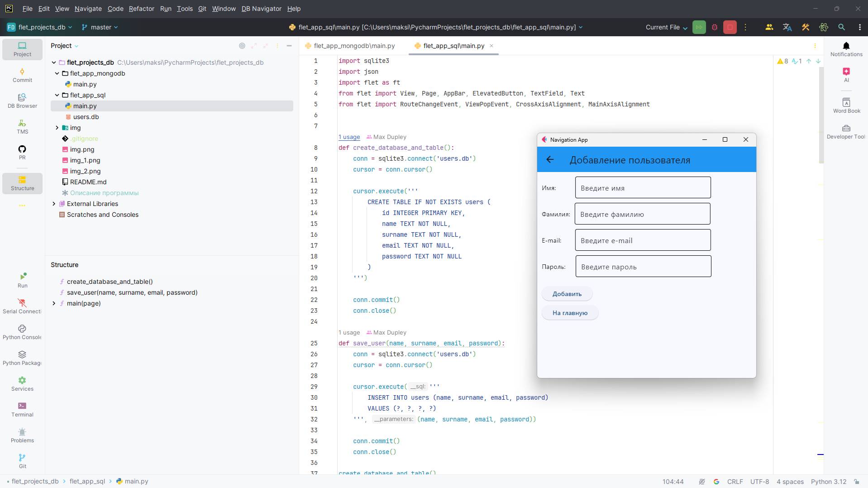
Task: Run the current file
Action: 699,27
